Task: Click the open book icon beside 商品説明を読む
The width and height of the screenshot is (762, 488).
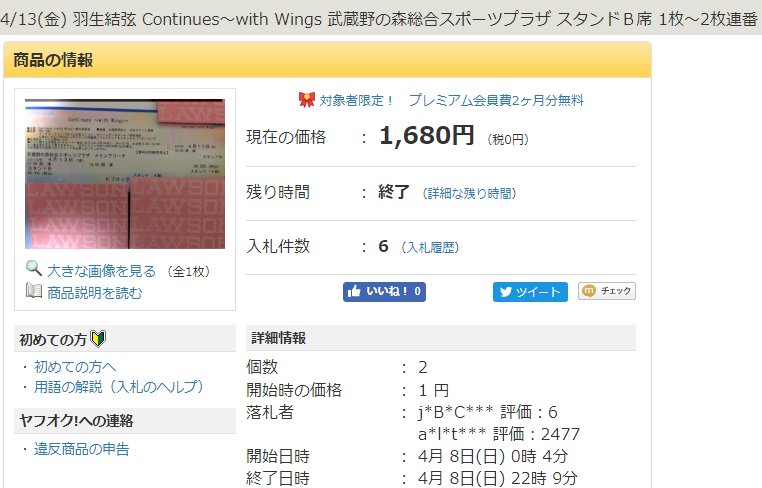Action: (34, 291)
